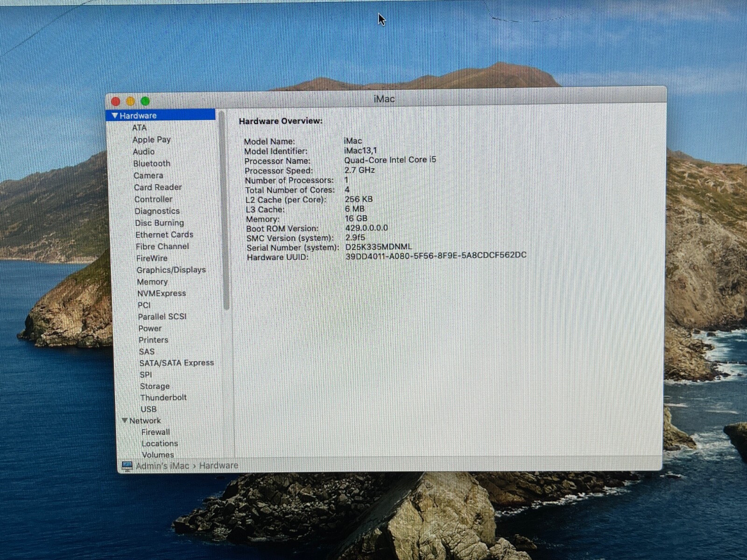Screen dimensions: 747x560
Task: Click model identifier value iMac13,1
Action: pyautogui.click(x=360, y=150)
